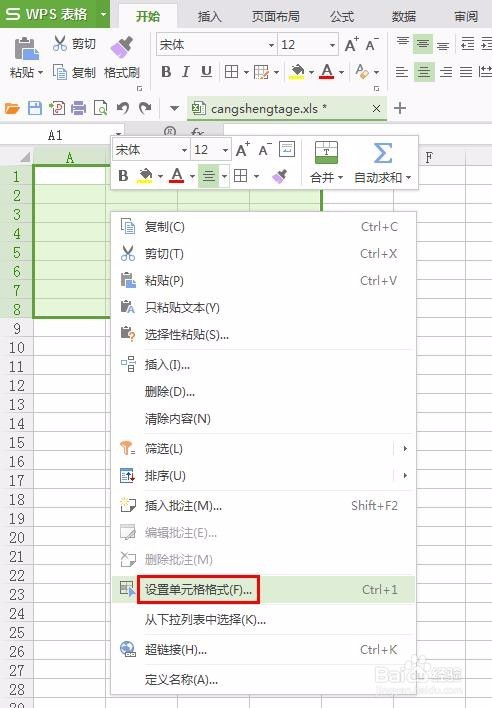Open the WPS 表格 application menu
Screen dimensions: 492x708
click(55, 14)
